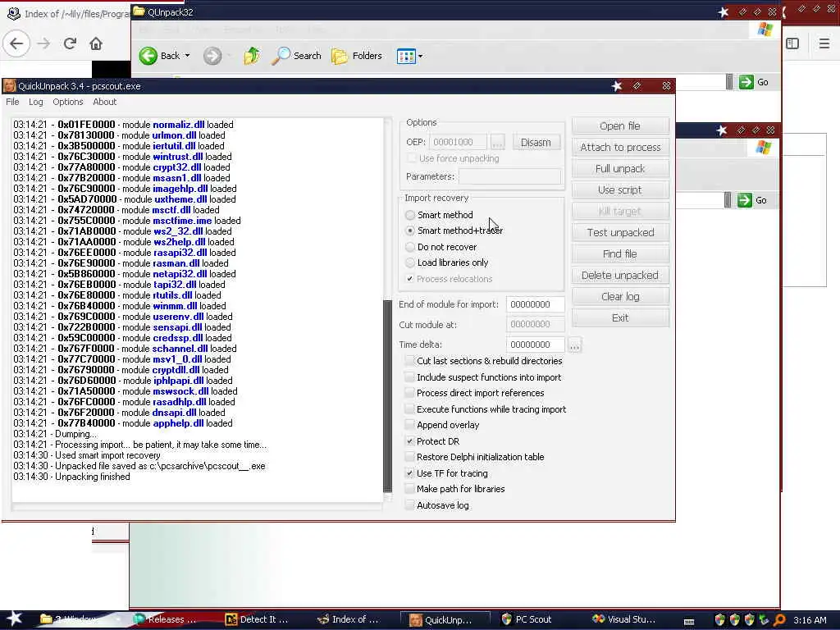Click Attach to process button
This screenshot has height=630, width=840.
click(620, 148)
